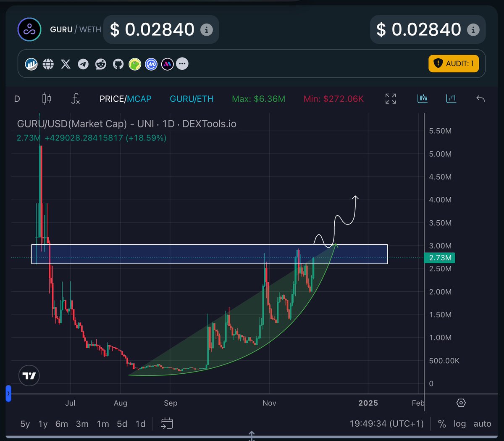Click the 5.50M price axis label
Viewport: 504px width, 441px height.
(440, 131)
